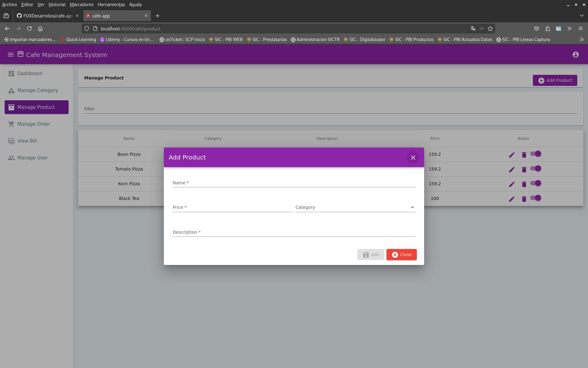This screenshot has width=588, height=368.
Task: Go to Dashboard in the sidebar
Action: [36, 73]
